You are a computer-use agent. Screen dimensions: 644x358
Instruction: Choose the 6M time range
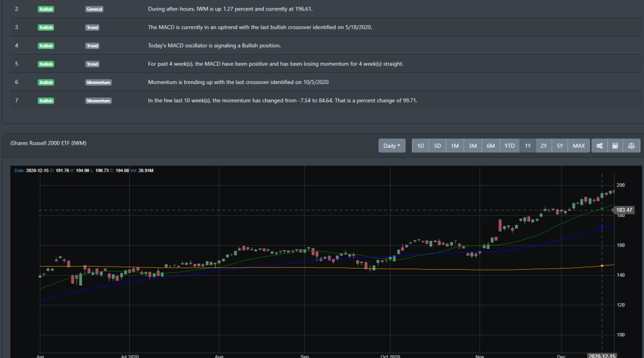(x=490, y=146)
